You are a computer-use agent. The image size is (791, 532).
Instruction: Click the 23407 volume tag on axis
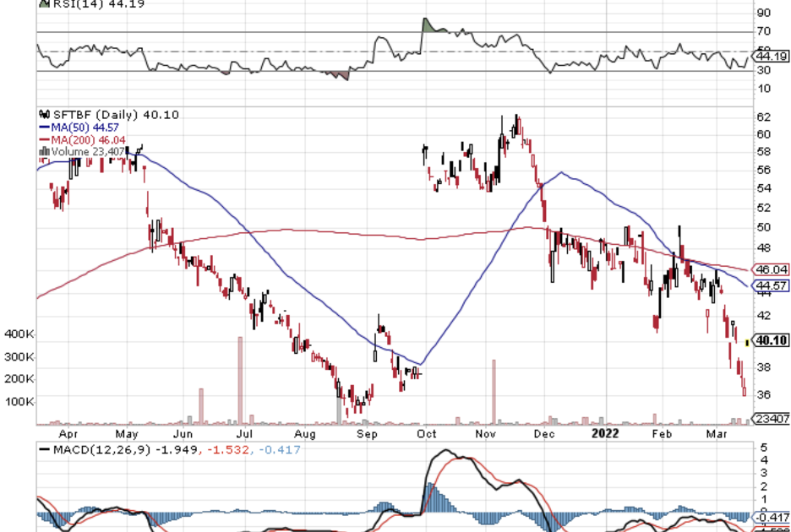(x=772, y=418)
